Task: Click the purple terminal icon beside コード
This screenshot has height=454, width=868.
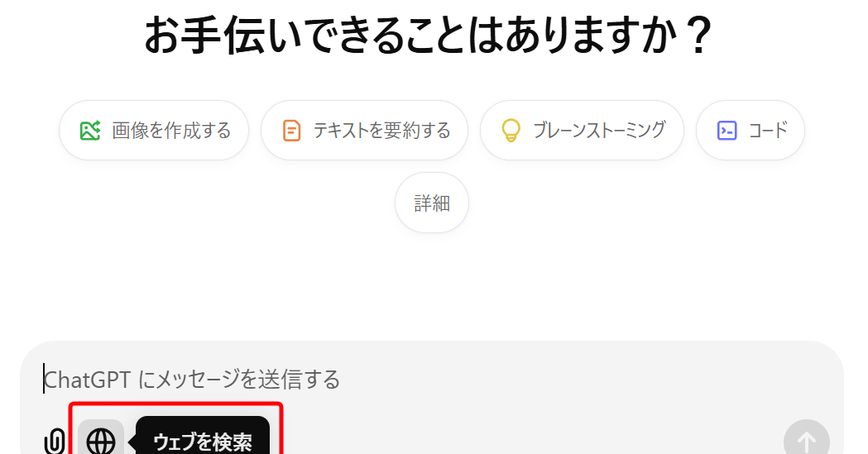Action: click(x=727, y=131)
